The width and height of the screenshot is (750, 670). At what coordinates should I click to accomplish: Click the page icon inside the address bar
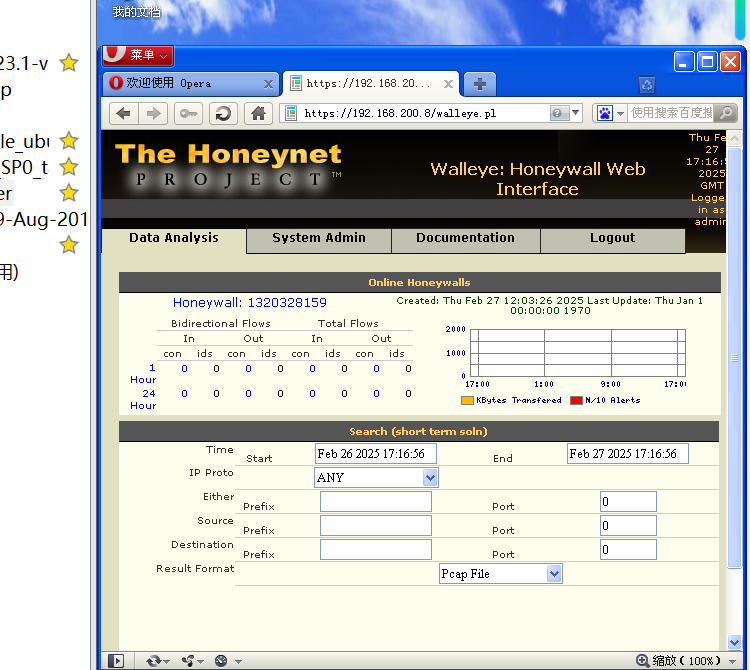pos(291,113)
